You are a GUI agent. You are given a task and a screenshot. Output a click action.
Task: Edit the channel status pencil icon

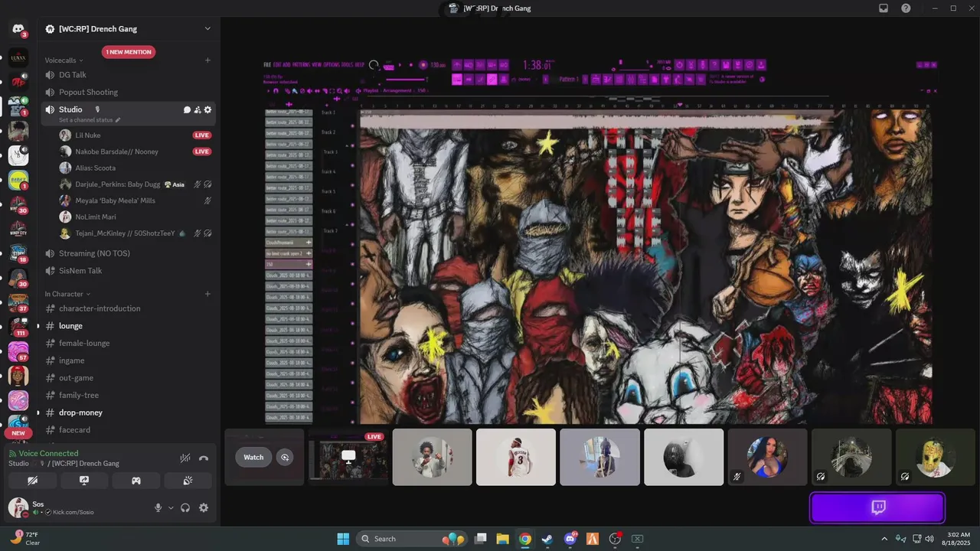point(118,120)
